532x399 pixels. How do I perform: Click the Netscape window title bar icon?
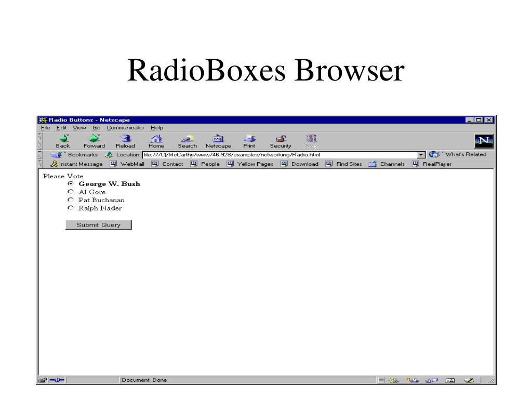tap(43, 120)
